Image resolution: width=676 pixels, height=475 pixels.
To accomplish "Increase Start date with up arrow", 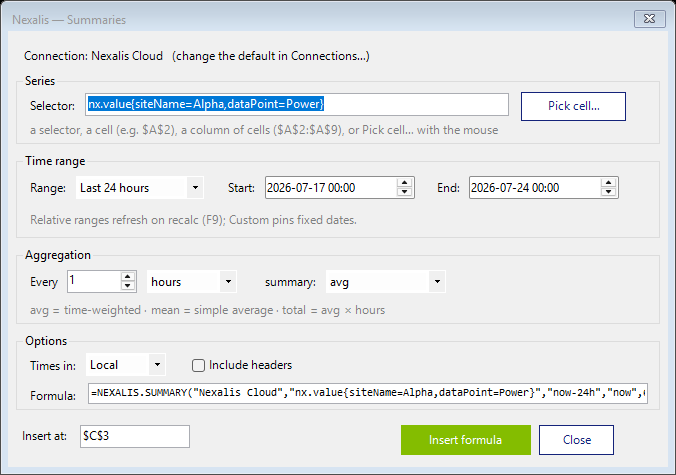I will [x=404, y=183].
